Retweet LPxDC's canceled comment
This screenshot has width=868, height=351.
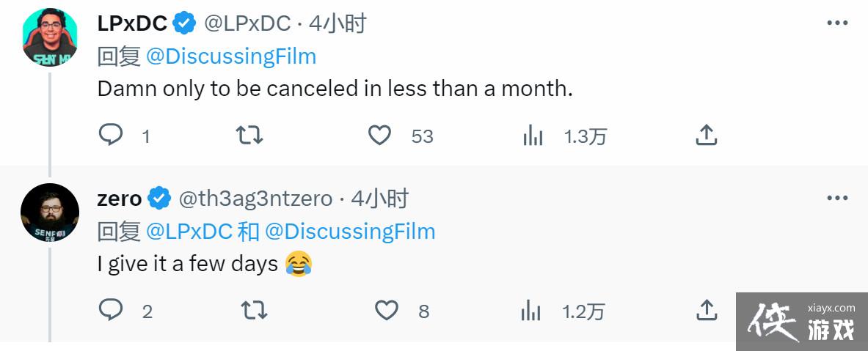[249, 135]
